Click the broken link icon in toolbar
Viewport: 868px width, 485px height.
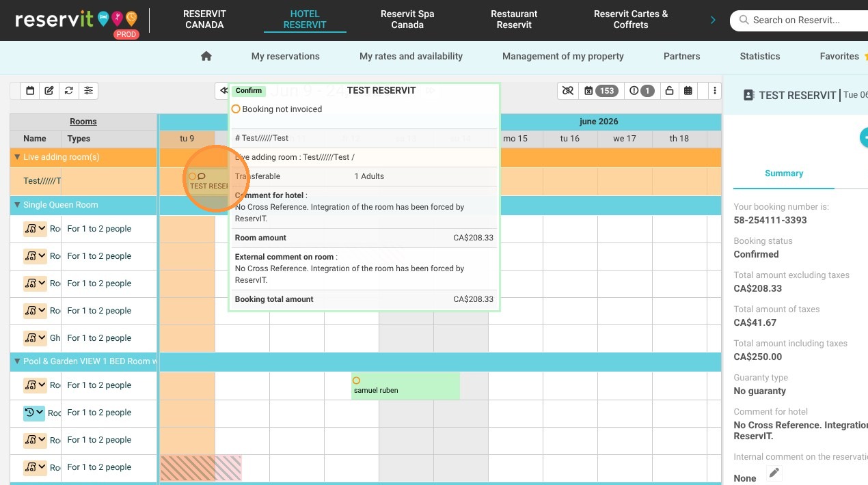pyautogui.click(x=567, y=90)
